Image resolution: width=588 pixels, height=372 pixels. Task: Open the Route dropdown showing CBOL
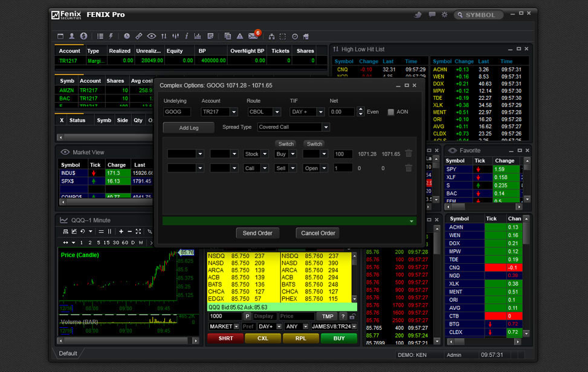[x=264, y=112]
